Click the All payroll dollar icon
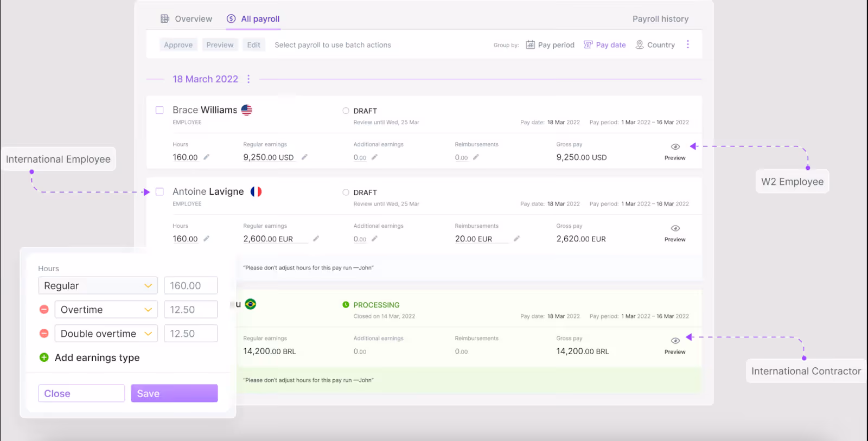Screen dimensions: 868x441 point(231,19)
